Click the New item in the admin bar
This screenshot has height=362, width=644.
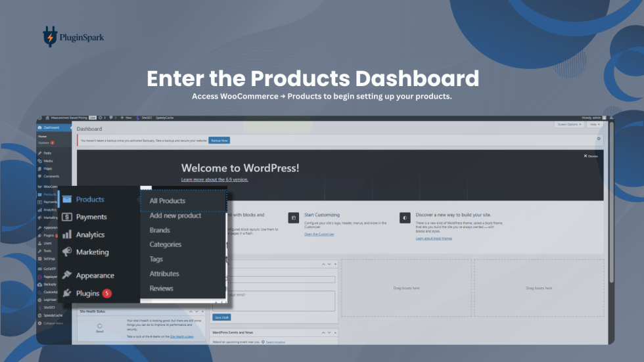click(126, 118)
